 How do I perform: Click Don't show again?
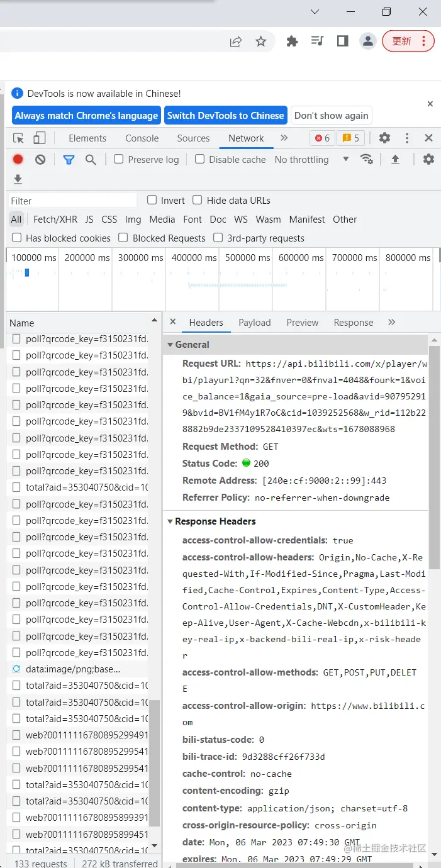[332, 116]
